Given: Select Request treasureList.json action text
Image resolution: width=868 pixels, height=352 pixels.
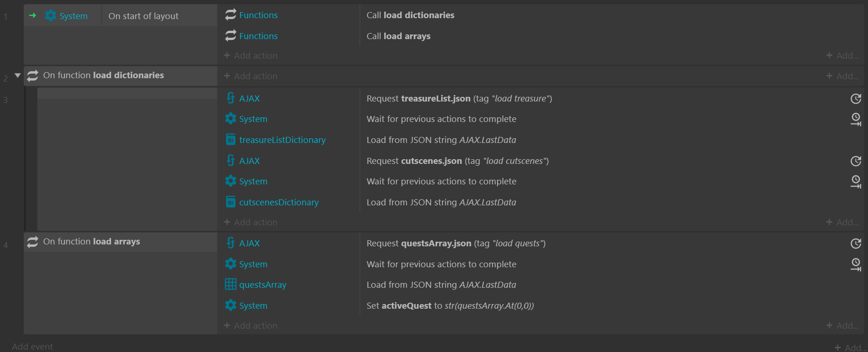Looking at the screenshot, I should (x=459, y=98).
